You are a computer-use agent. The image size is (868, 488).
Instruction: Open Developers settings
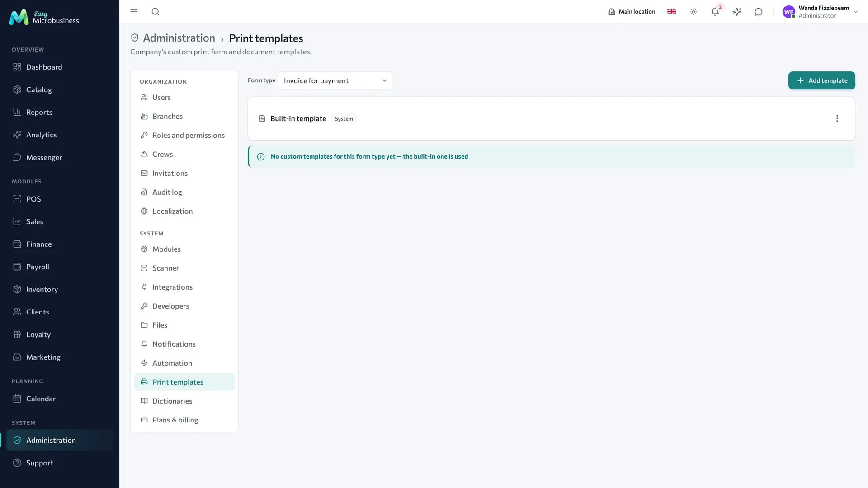[x=184, y=306]
